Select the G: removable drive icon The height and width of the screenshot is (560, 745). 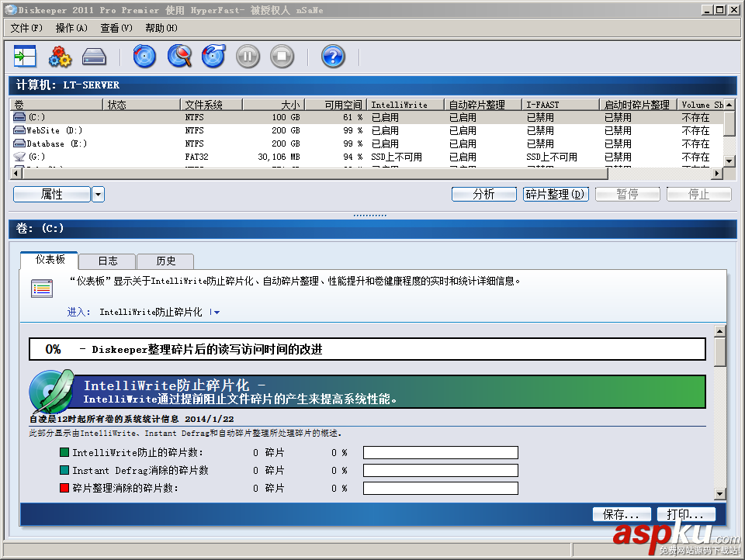click(x=19, y=157)
